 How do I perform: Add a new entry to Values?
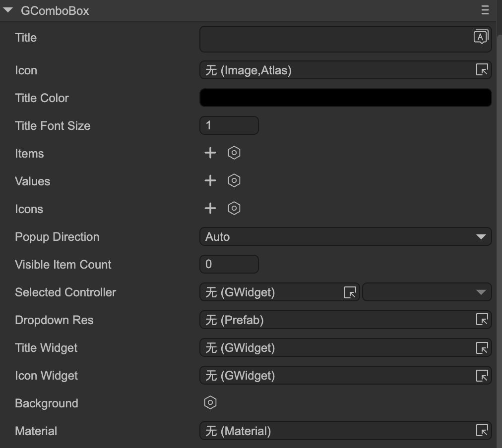click(210, 180)
